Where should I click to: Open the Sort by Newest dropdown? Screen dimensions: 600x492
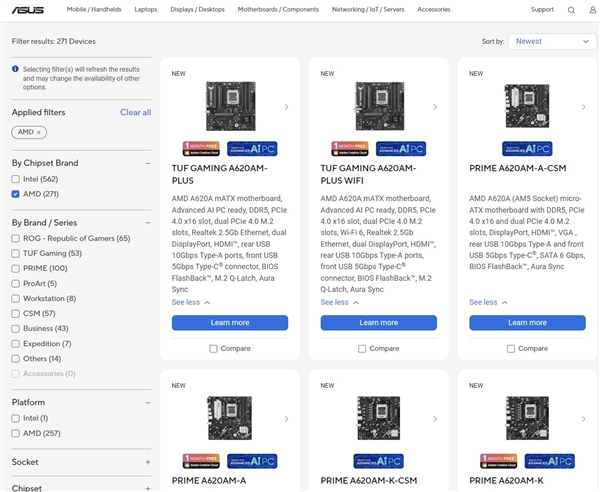pyautogui.click(x=552, y=41)
